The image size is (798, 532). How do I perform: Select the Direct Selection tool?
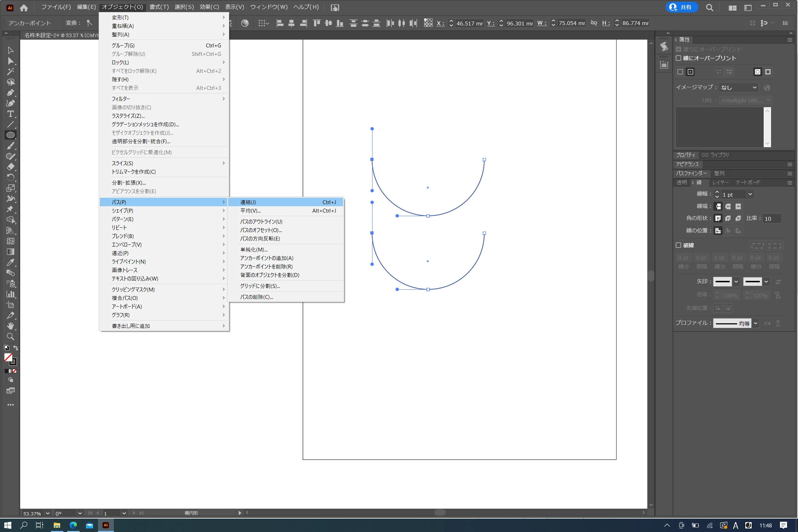[x=11, y=61]
